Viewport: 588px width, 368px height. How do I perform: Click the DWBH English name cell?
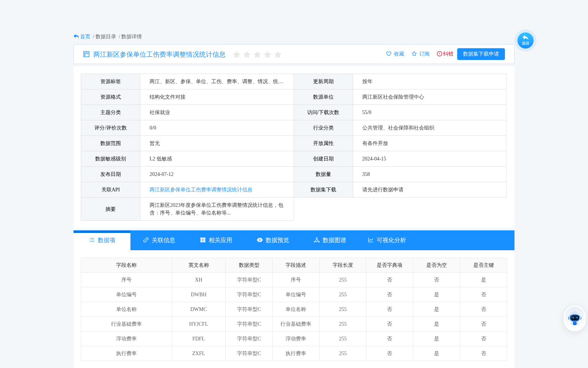tap(199, 294)
